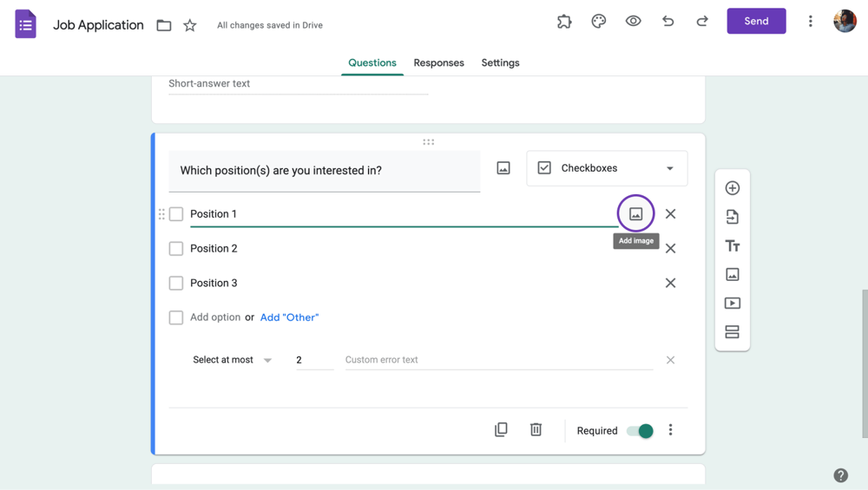Open question more options menu
The width and height of the screenshot is (868, 490).
670,430
